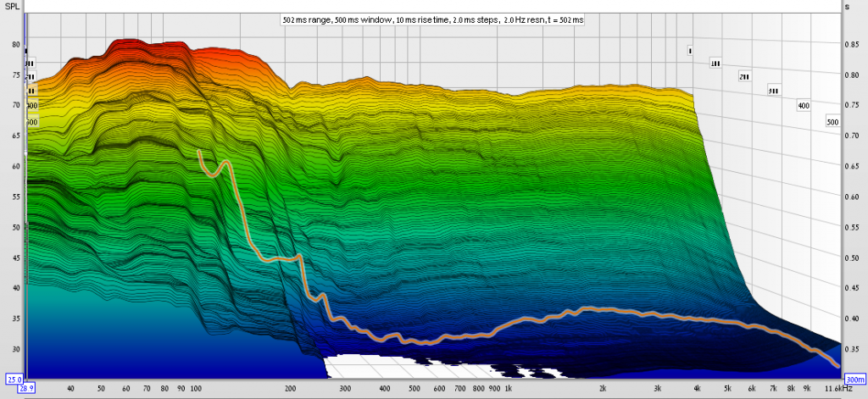Screen dimensions: 868x399
Task: Select the 300m time axis limit box
Action: pyautogui.click(x=855, y=379)
